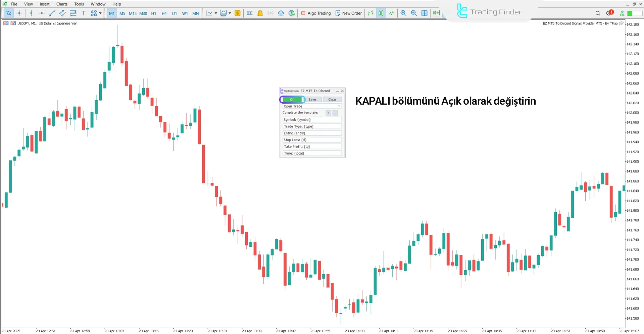The width and height of the screenshot is (644, 334).
Task: Click the chart type line icon
Action: (x=209, y=13)
